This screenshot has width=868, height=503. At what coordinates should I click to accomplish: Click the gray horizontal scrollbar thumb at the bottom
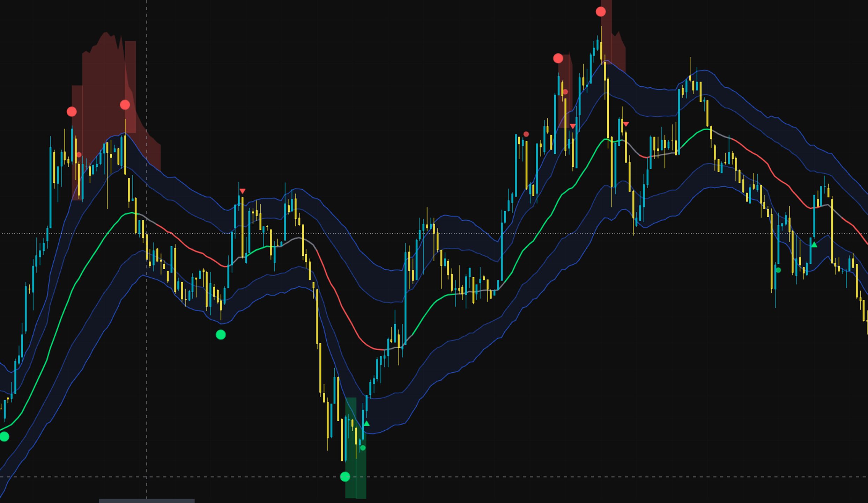[147, 501]
